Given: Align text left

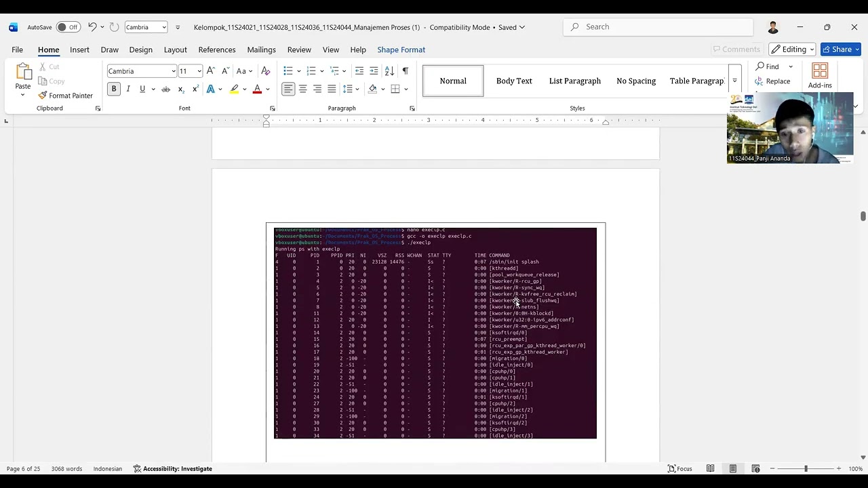Looking at the screenshot, I should tap(288, 89).
